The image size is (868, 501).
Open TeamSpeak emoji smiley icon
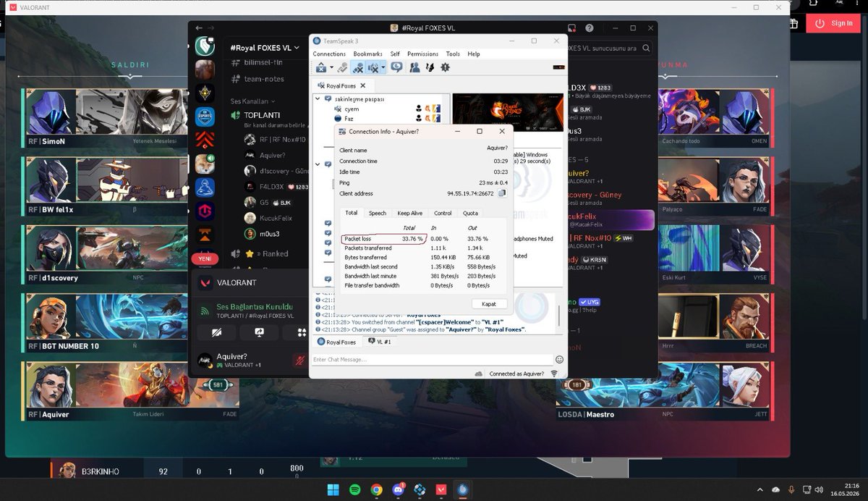pos(559,359)
